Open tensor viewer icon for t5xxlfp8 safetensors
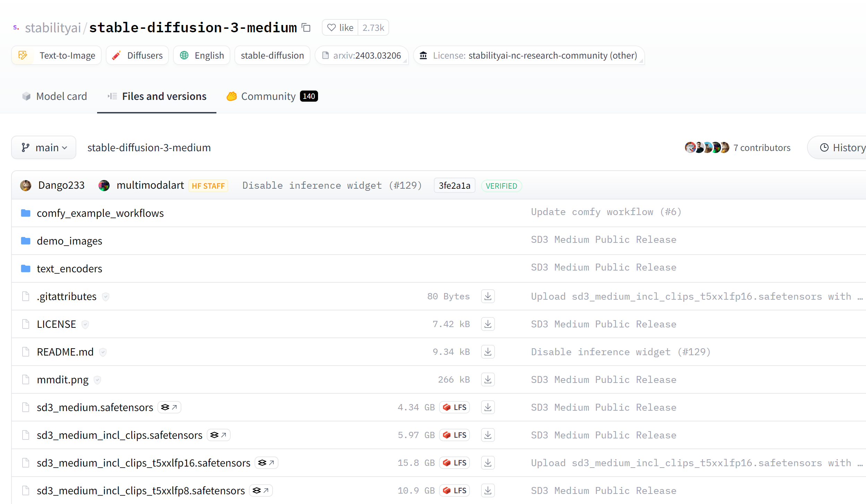Viewport: 866px width, 504px height. (261, 490)
